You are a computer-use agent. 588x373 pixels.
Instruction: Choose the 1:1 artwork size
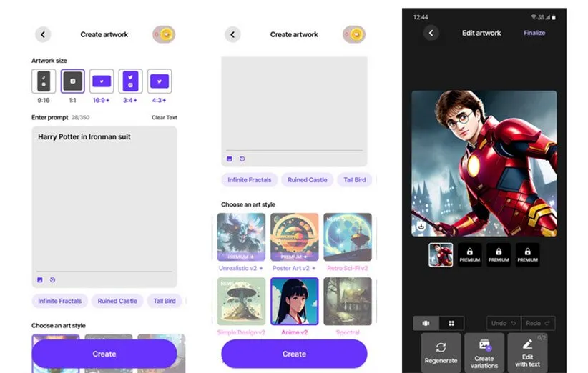pos(72,81)
